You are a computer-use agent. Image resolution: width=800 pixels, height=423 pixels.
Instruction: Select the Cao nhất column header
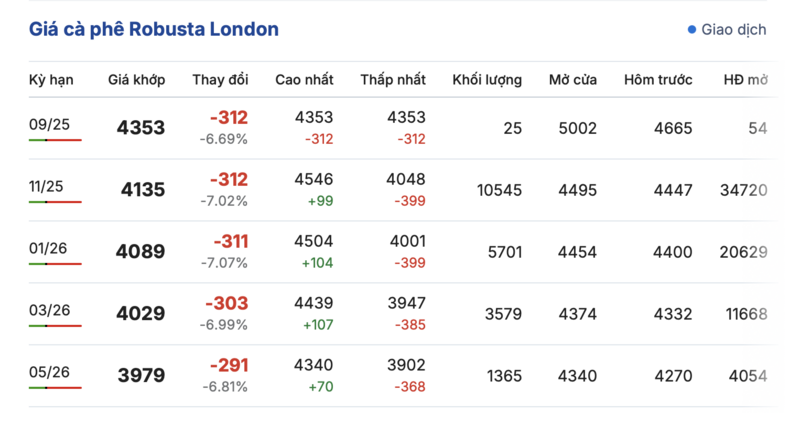coord(304,79)
